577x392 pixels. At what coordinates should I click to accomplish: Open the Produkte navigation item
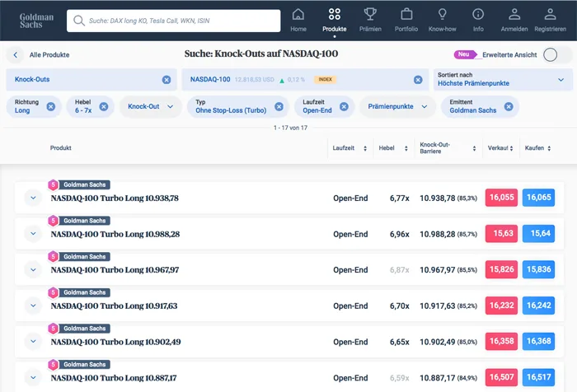coord(334,21)
